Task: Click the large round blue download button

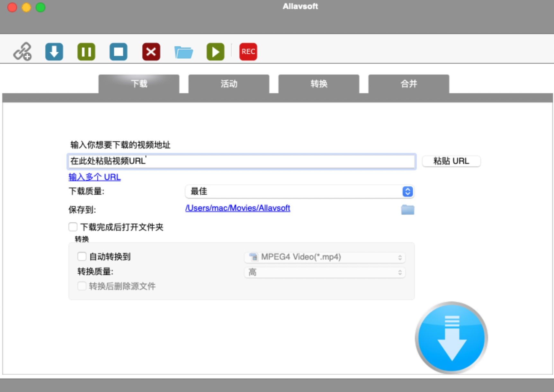Action: (451, 338)
